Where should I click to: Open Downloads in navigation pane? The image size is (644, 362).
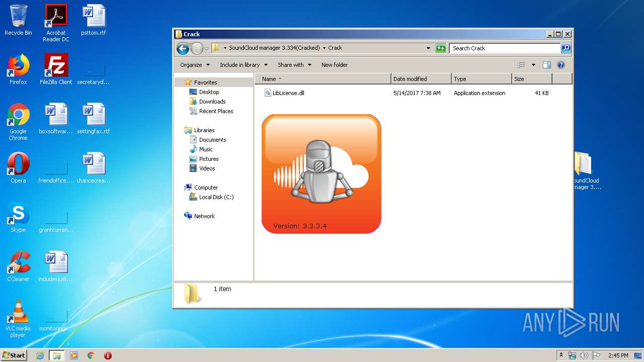click(212, 102)
